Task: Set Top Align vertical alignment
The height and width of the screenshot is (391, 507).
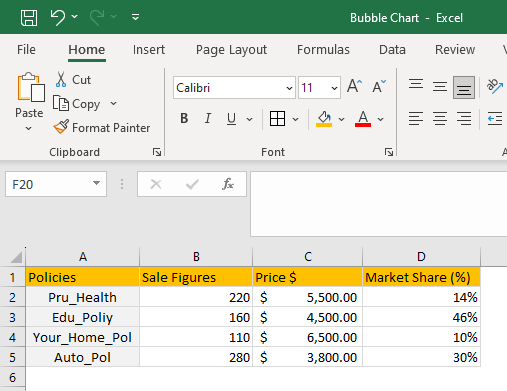Action: (416, 85)
